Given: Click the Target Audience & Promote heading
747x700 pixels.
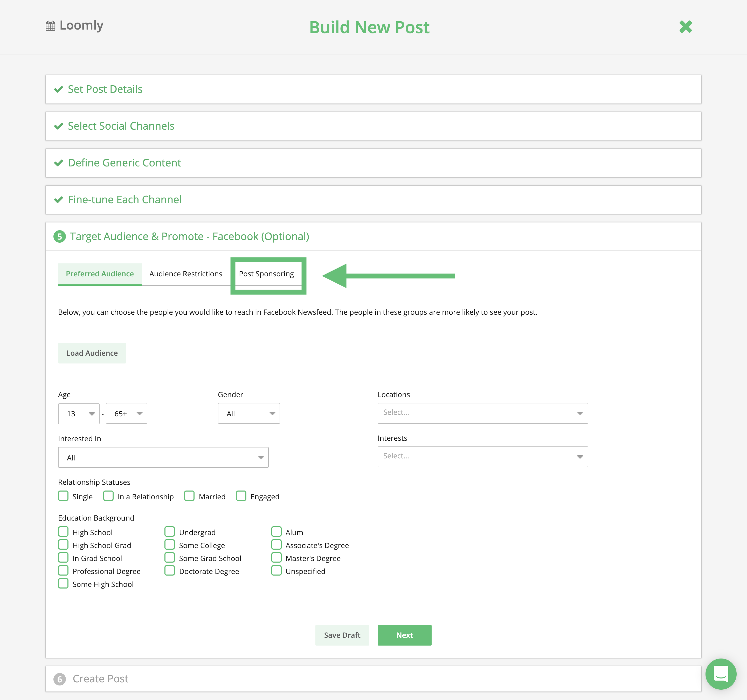Looking at the screenshot, I should (x=189, y=237).
